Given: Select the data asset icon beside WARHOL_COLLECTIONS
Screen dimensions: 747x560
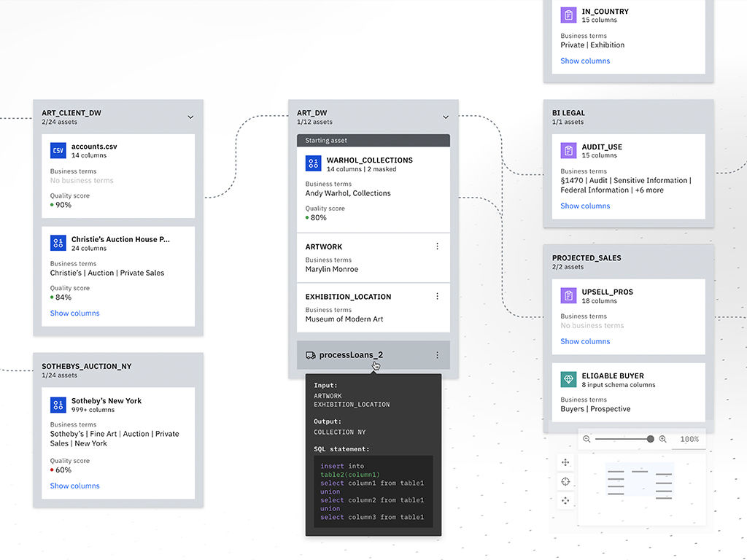Looking at the screenshot, I should coord(313,163).
